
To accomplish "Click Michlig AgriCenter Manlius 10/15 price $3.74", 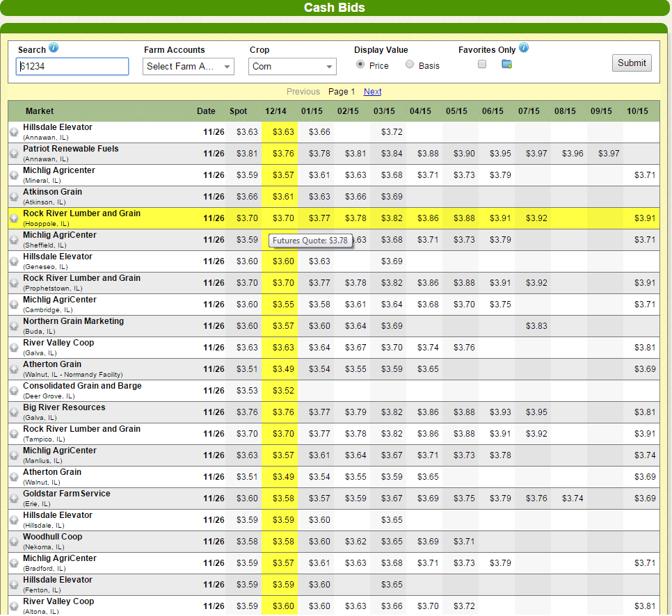I will point(645,455).
